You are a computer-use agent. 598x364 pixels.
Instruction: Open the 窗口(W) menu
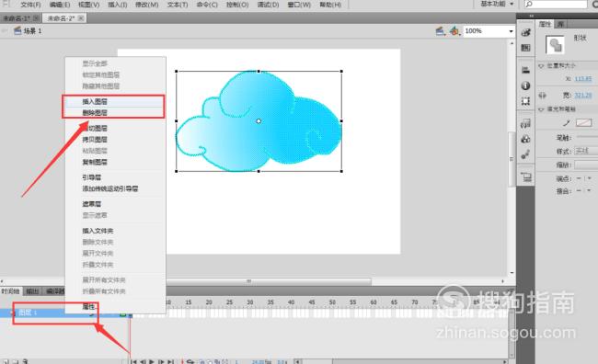coord(299,5)
